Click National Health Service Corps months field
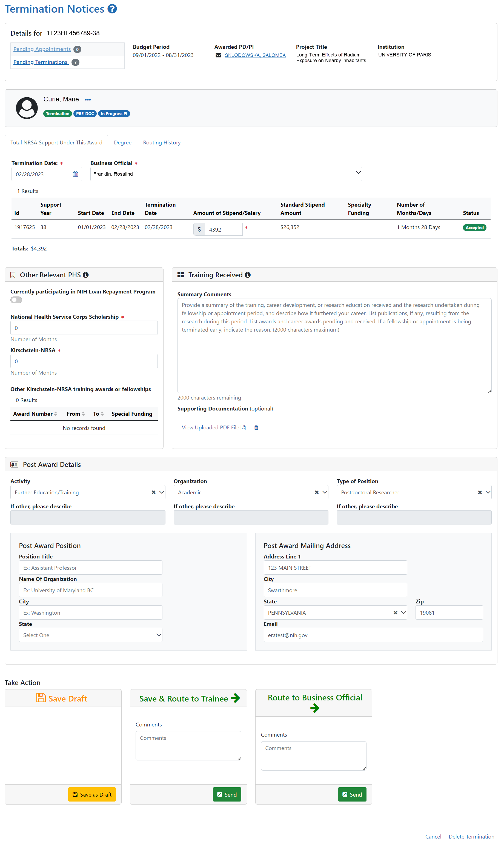504x844 pixels. click(84, 328)
